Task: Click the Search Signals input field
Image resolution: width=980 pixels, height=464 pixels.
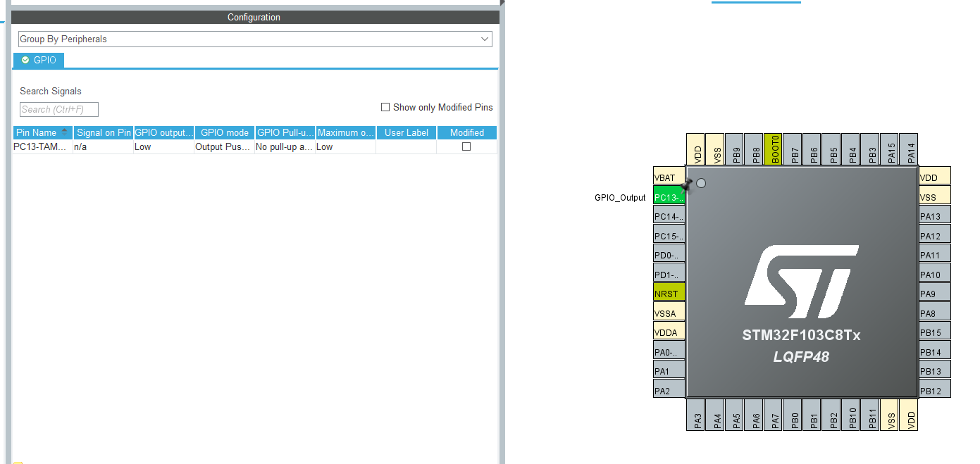Action: [59, 109]
